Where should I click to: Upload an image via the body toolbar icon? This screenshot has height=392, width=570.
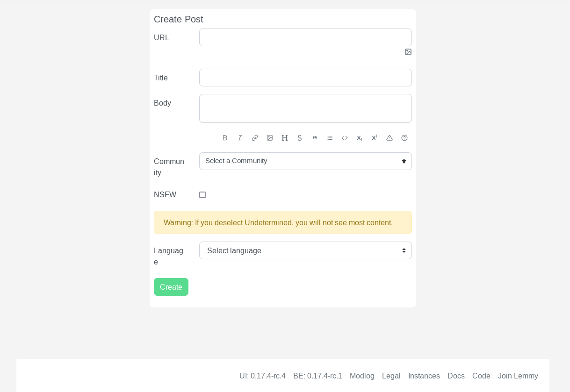pyautogui.click(x=270, y=138)
